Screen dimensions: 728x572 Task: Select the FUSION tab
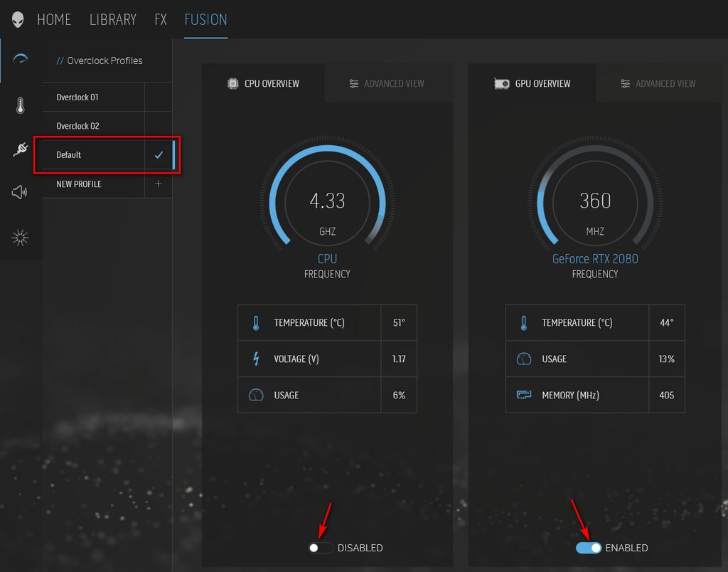click(205, 19)
